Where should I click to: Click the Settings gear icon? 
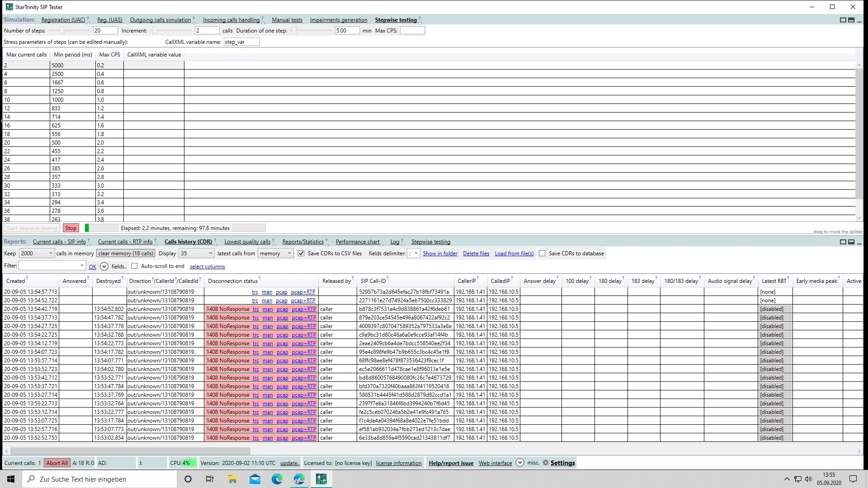click(x=545, y=463)
